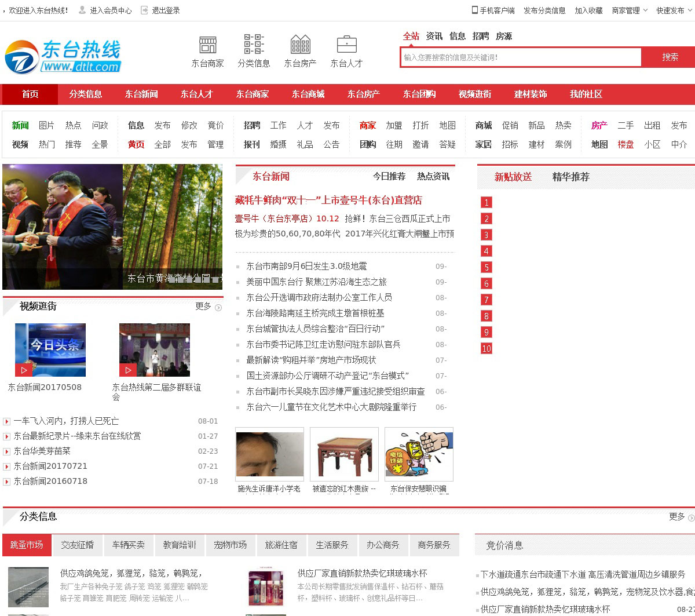This screenshot has height=616, width=695.
Task: Open 东台团购 in the red navigation bar
Action: coord(419,94)
